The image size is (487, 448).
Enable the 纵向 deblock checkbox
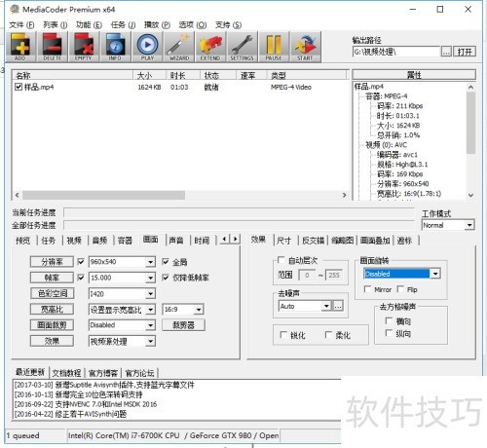coord(389,333)
